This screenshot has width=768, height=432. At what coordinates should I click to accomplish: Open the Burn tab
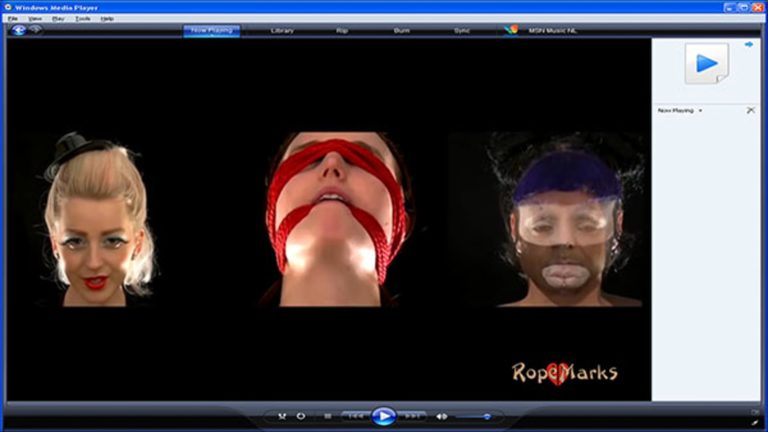(401, 31)
